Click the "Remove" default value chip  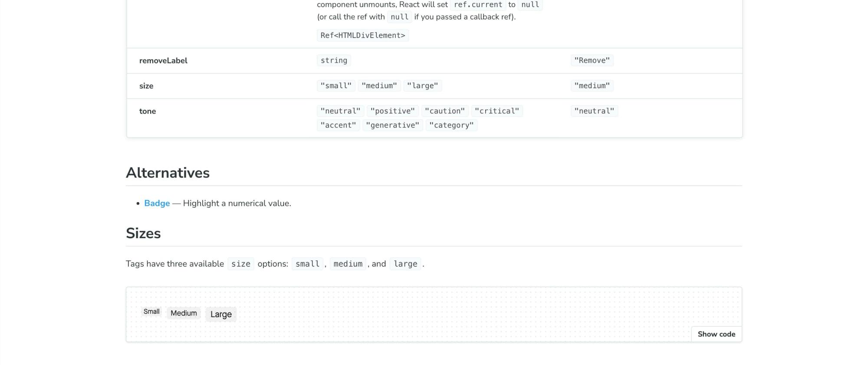pos(592,60)
